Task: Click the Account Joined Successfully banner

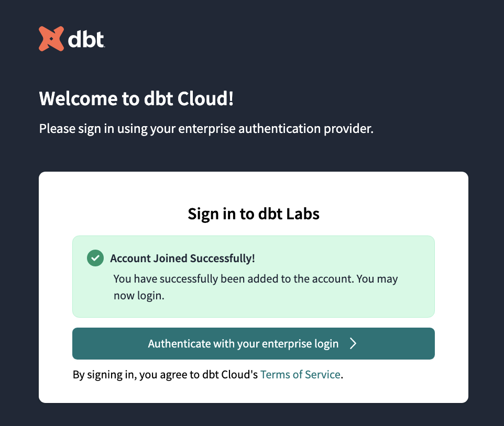Action: pos(253,276)
